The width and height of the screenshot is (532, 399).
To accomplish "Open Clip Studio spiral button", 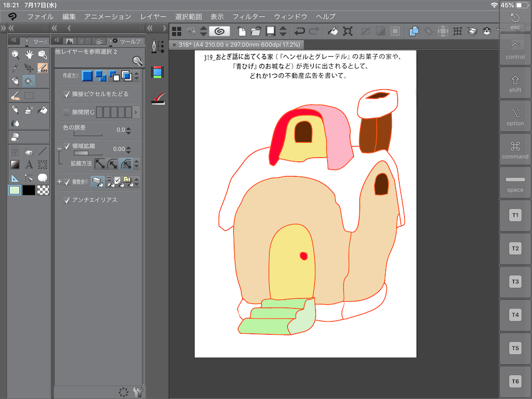I will (x=220, y=31).
